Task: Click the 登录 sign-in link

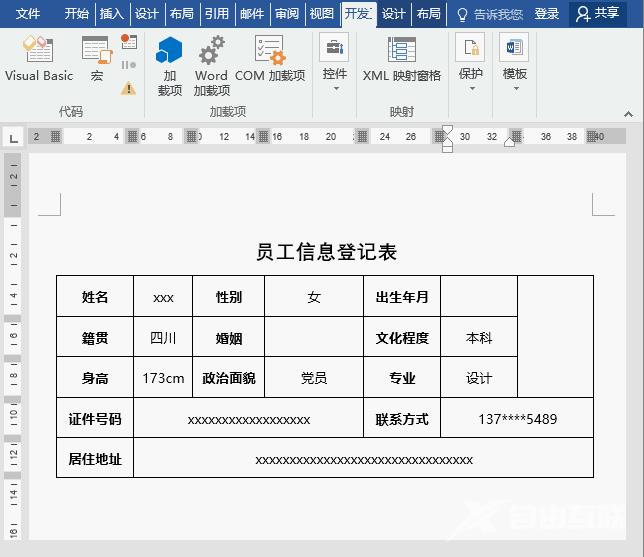Action: click(547, 14)
